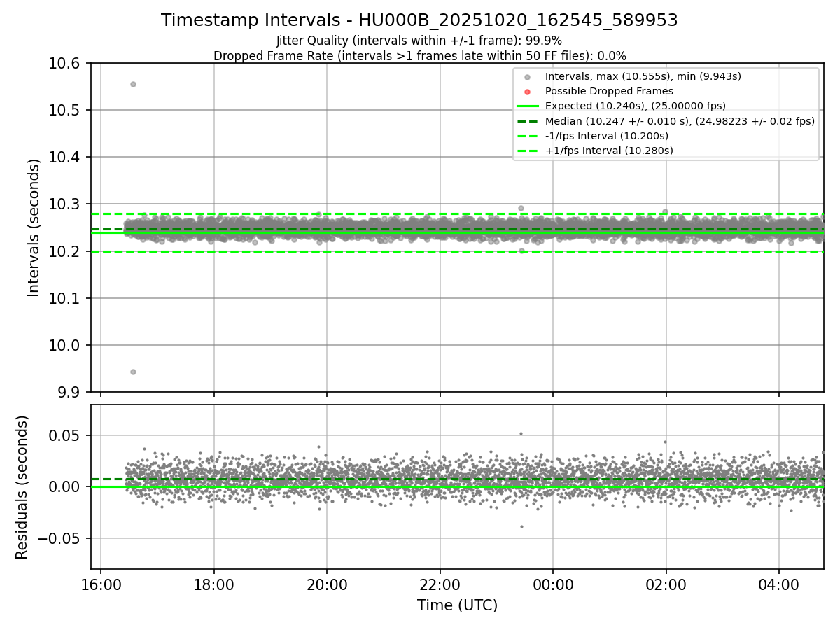The height and width of the screenshot is (630, 840).
Task: Click the 00:00 x-axis tick label
Action: tap(553, 584)
